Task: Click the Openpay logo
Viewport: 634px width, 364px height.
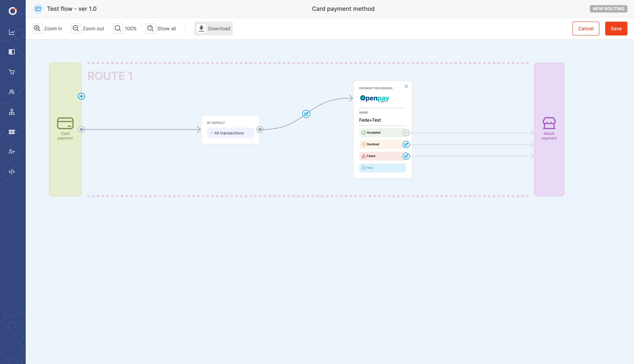Action: (x=374, y=99)
